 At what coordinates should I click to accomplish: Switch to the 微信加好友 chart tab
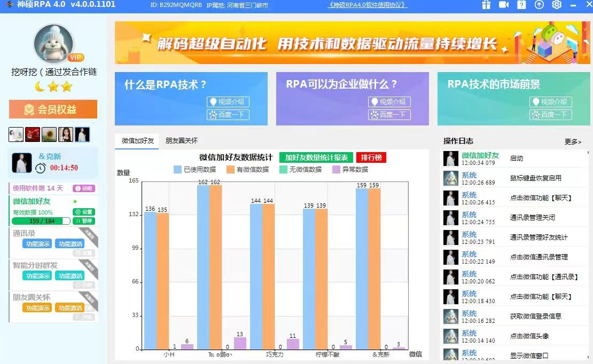coord(137,140)
